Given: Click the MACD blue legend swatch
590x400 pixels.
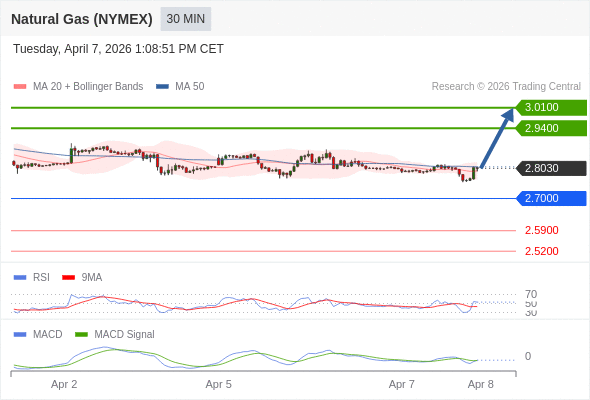Looking at the screenshot, I should coord(20,335).
